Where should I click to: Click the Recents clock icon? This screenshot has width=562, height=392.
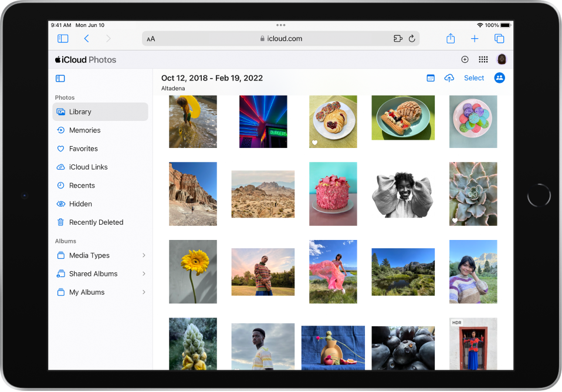pos(61,185)
